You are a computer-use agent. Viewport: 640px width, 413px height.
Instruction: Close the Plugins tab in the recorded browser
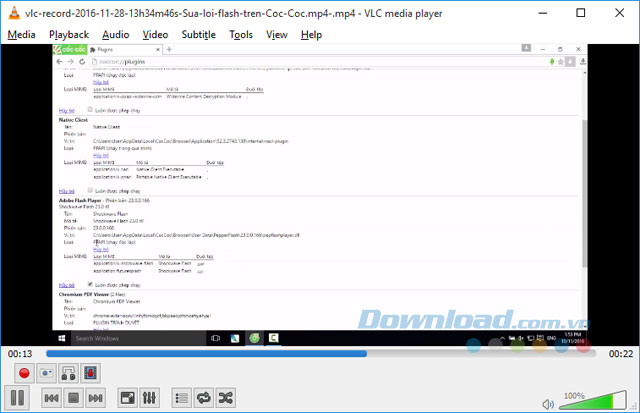coord(158,50)
